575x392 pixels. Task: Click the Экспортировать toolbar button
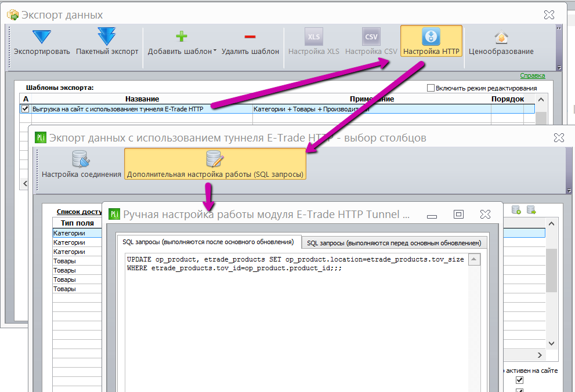[x=42, y=42]
